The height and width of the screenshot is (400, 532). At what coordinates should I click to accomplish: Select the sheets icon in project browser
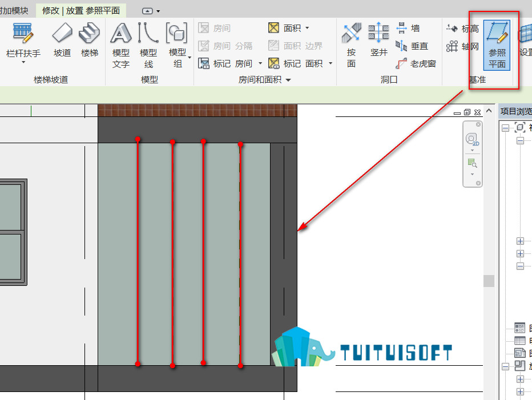pyautogui.click(x=520, y=353)
